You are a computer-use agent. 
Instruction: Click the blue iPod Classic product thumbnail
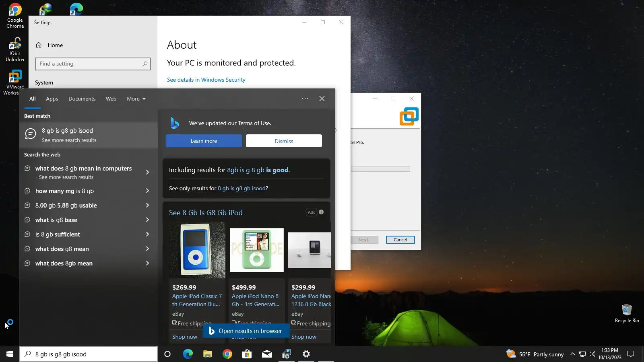(x=197, y=250)
